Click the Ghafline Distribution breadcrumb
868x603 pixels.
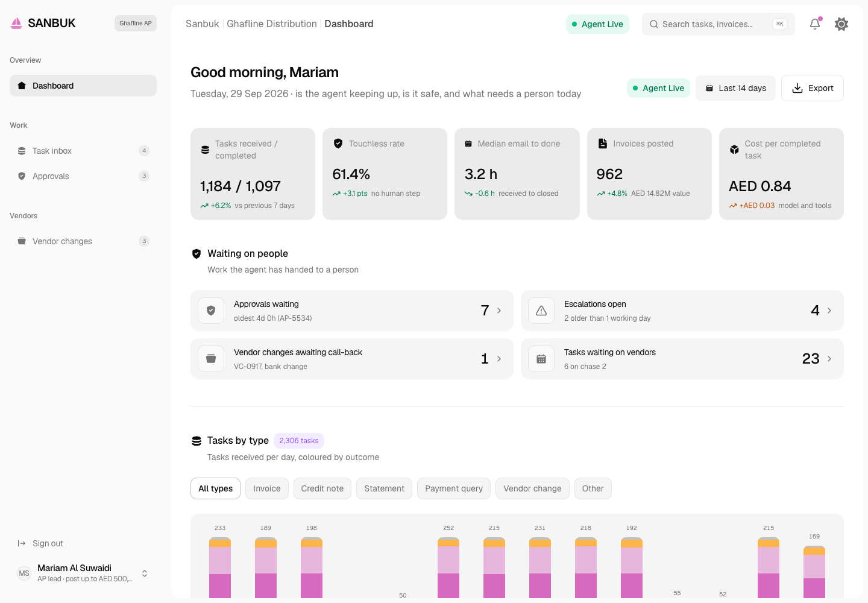272,24
